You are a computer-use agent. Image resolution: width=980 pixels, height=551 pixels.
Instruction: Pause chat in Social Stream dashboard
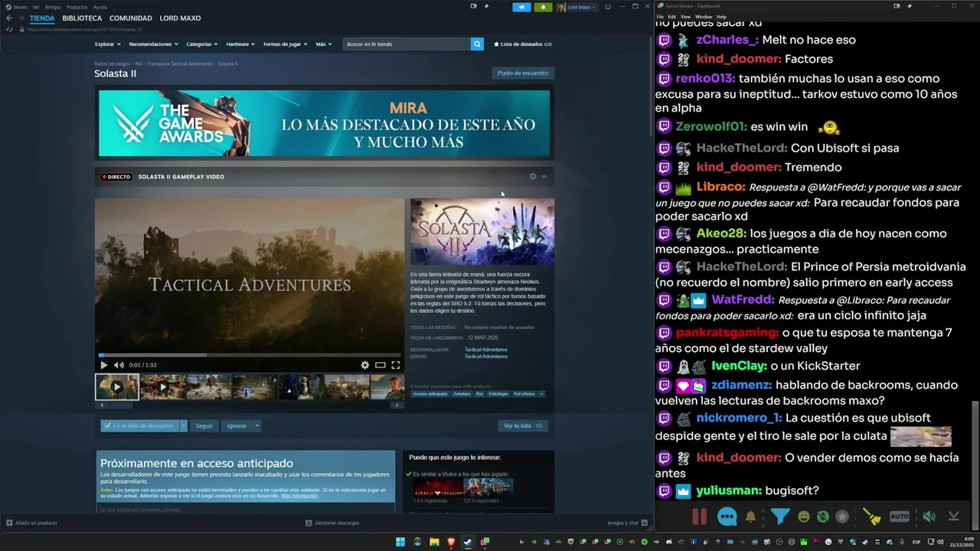click(x=699, y=517)
